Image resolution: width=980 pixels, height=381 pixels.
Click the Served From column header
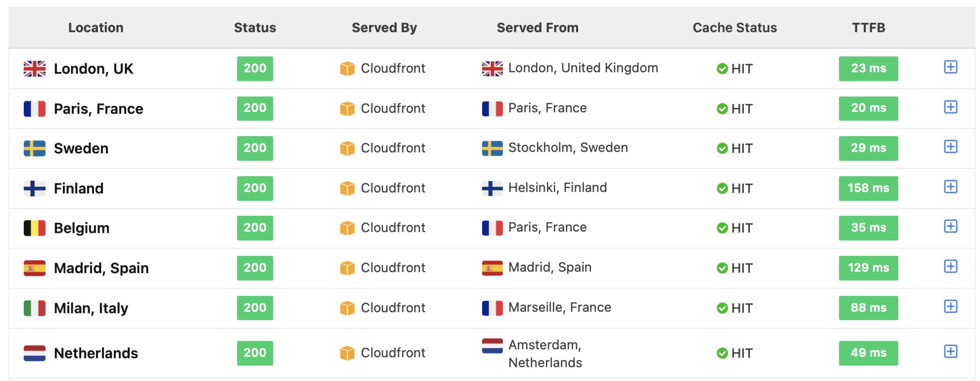[x=537, y=27]
